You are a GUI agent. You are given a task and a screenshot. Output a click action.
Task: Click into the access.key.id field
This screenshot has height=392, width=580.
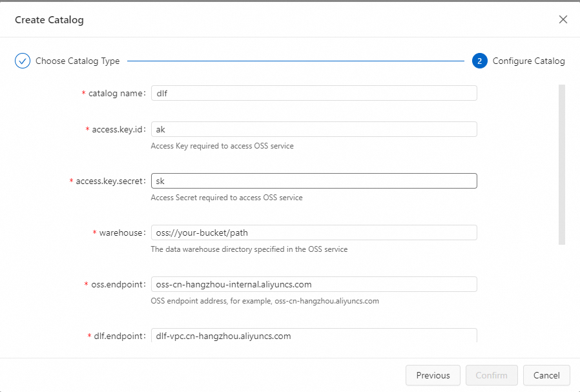click(313, 129)
